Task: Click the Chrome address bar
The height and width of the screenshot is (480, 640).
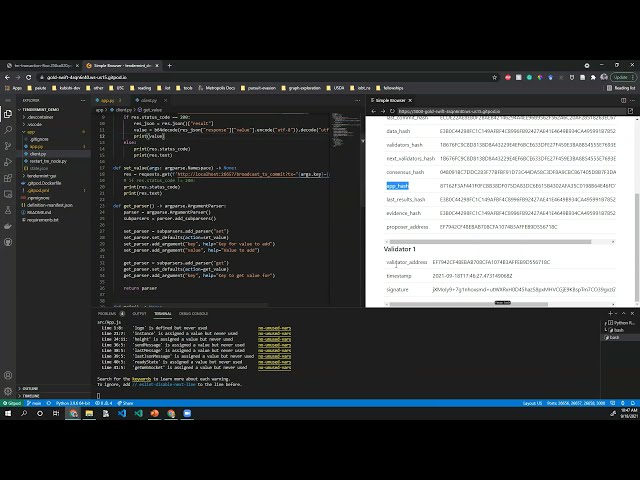Action: pyautogui.click(x=265, y=77)
